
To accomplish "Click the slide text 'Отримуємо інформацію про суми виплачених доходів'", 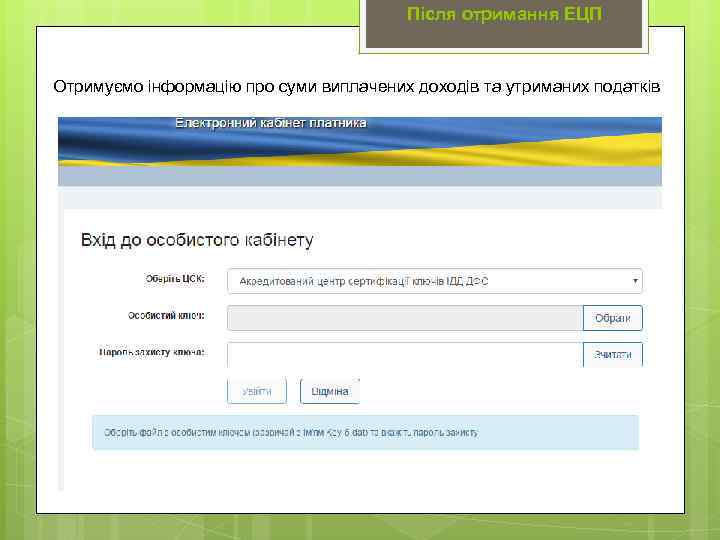I will [266, 86].
